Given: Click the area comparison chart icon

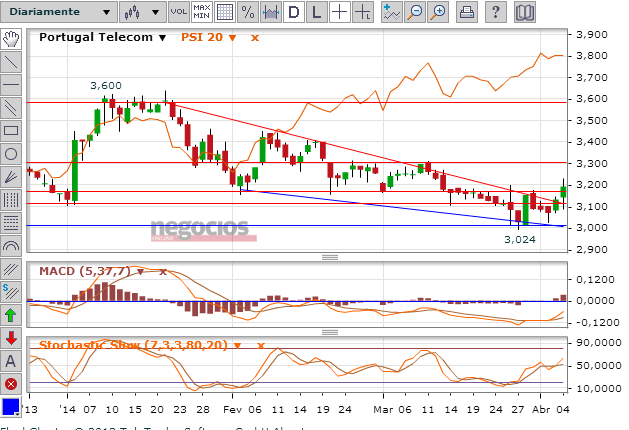Looking at the screenshot, I should point(271,12).
